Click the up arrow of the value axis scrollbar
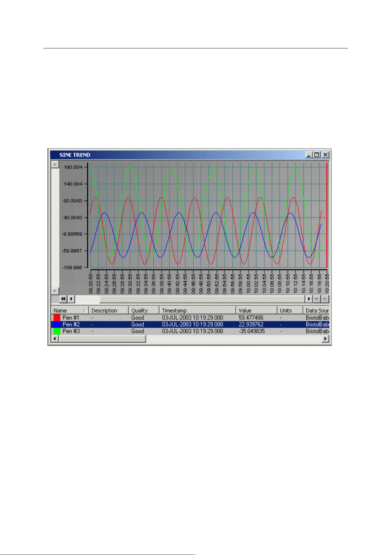Screen dimensions: 392x555 55,164
